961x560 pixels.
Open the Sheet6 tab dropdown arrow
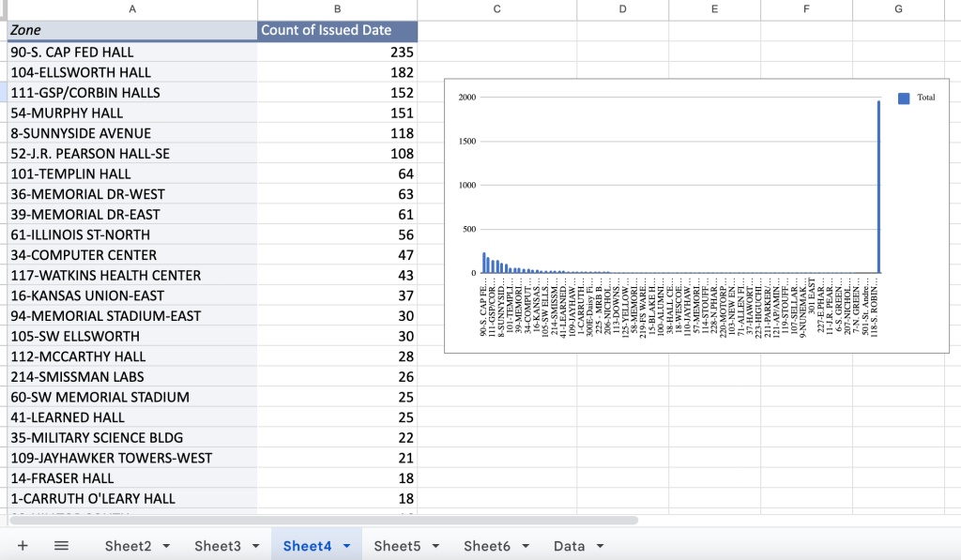coord(526,546)
